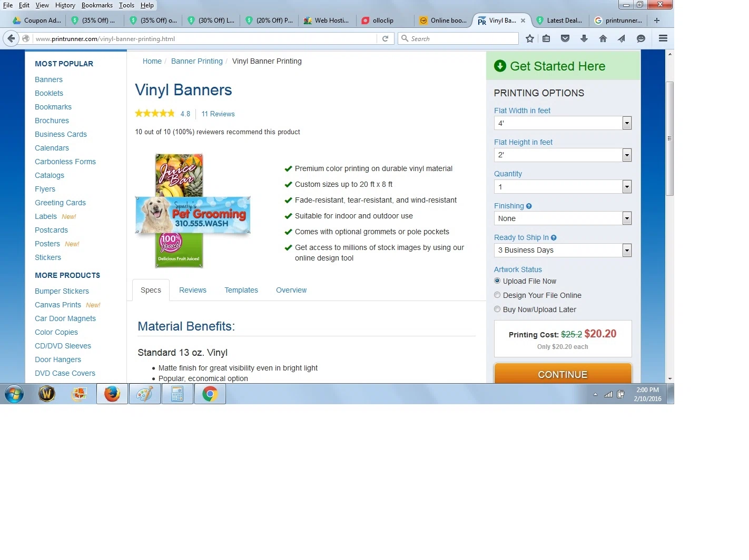Screen dimensions: 749x560
Task: Open Calculator from the taskbar
Action: (178, 394)
